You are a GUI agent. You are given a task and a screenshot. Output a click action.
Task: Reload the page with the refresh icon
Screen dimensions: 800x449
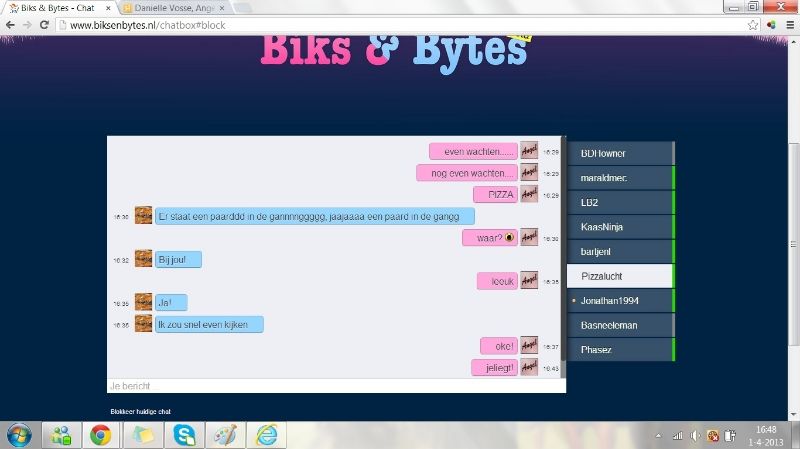coord(44,25)
